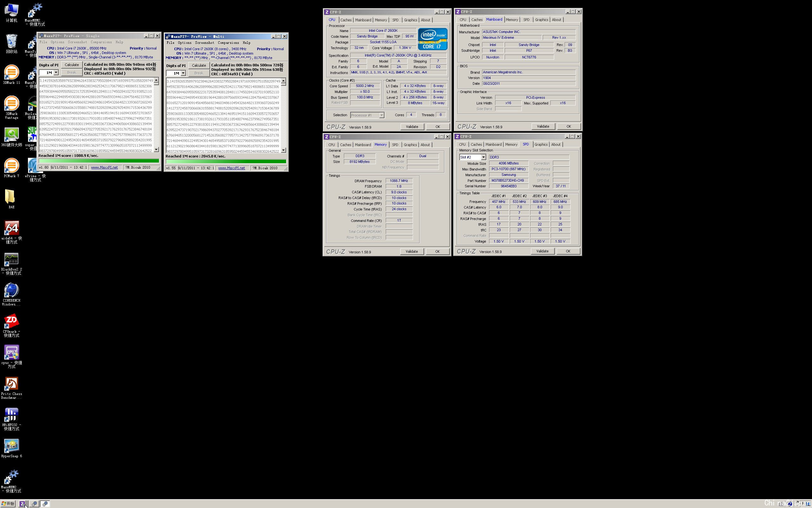Screen dimensions: 812x508
Task: Click Validate in CPU-Z CPU window
Action: tap(412, 127)
